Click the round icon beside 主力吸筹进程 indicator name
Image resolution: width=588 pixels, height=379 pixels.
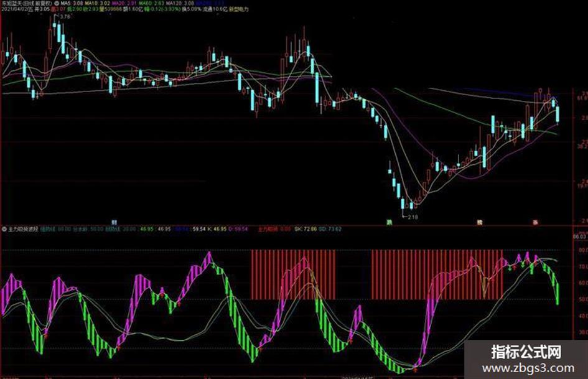[4, 228]
